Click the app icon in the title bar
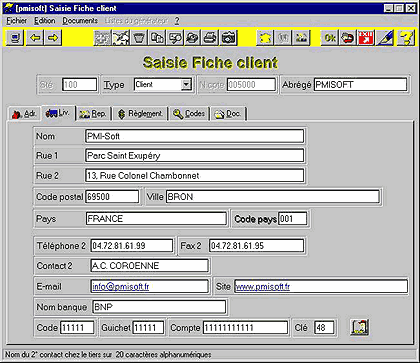420x363 pixels. (8, 8)
